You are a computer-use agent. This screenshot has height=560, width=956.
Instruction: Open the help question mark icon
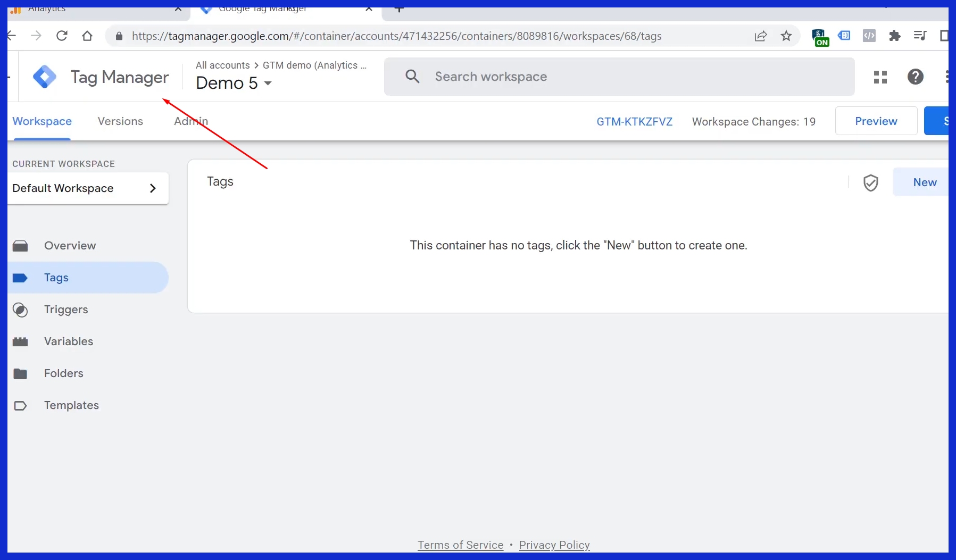(x=916, y=77)
